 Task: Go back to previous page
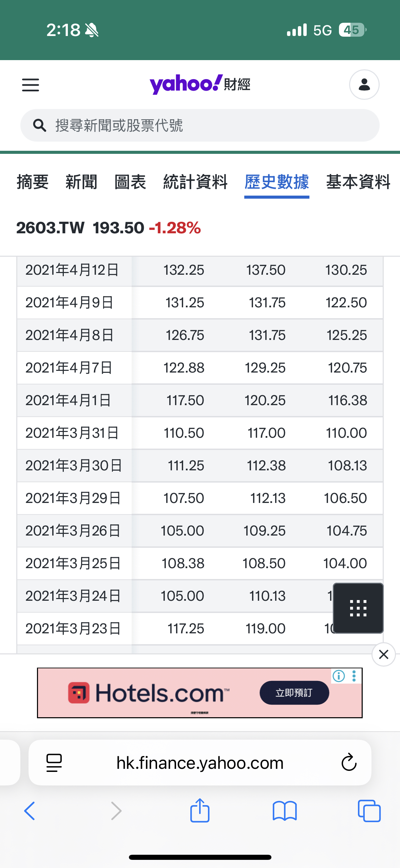[x=30, y=811]
